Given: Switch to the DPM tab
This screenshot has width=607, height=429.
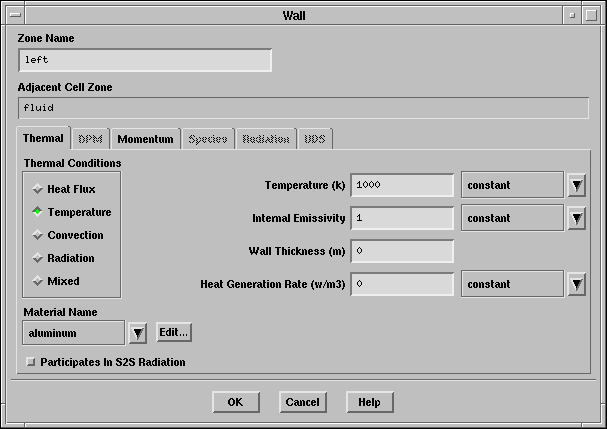Looking at the screenshot, I should pos(91,139).
